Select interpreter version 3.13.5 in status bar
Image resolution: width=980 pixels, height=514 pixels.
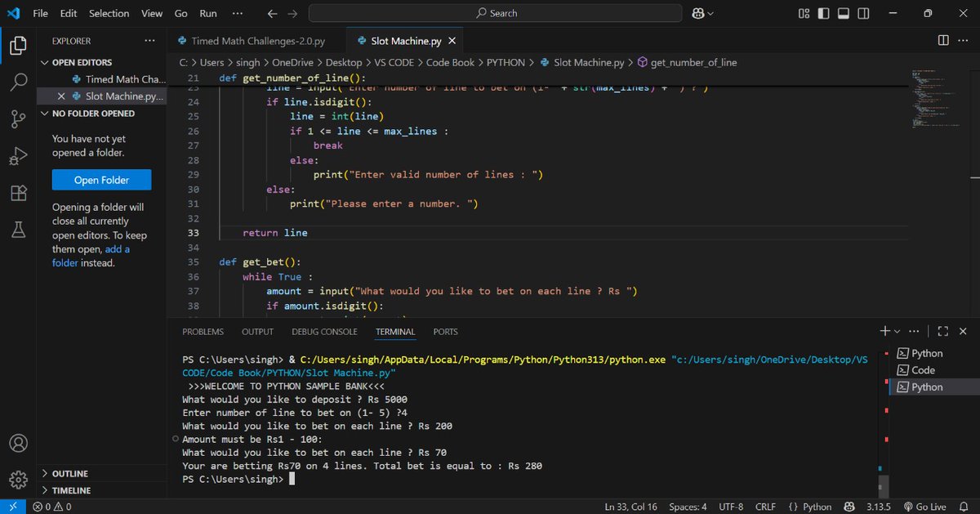pos(878,507)
